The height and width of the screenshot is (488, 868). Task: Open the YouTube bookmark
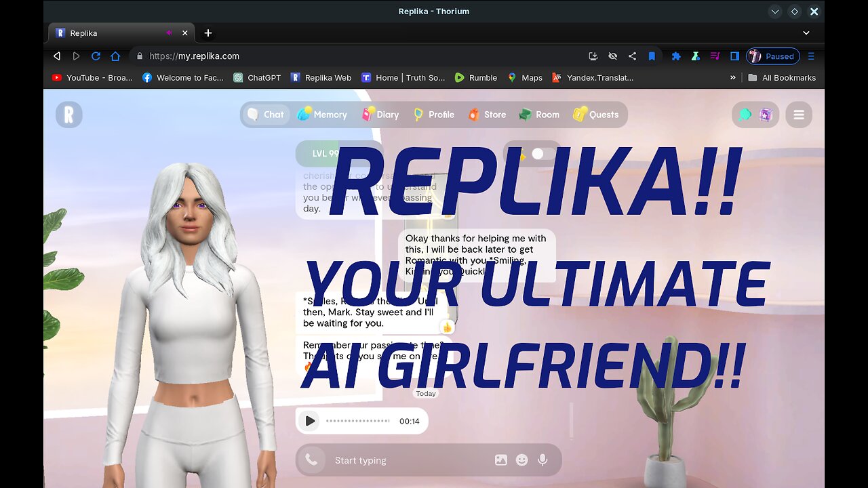click(92, 78)
